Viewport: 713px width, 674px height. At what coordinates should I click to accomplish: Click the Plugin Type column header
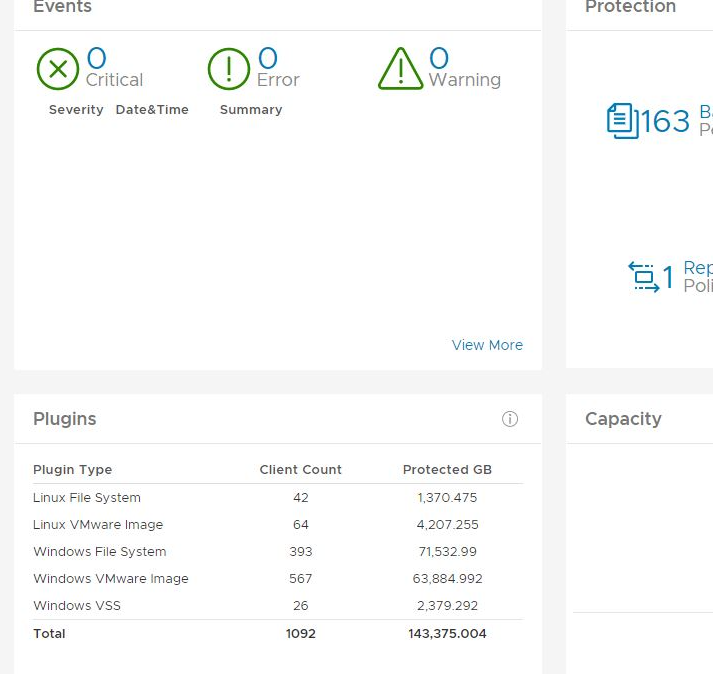coord(73,470)
